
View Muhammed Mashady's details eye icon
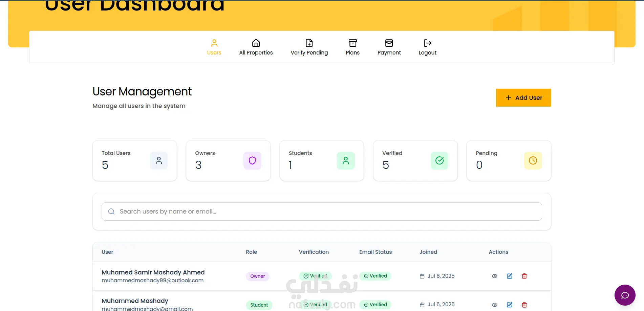494,305
